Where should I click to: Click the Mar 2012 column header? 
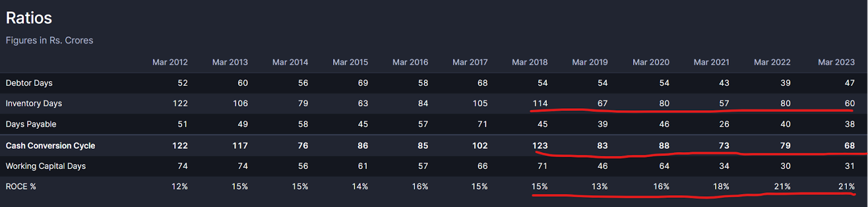click(x=170, y=62)
